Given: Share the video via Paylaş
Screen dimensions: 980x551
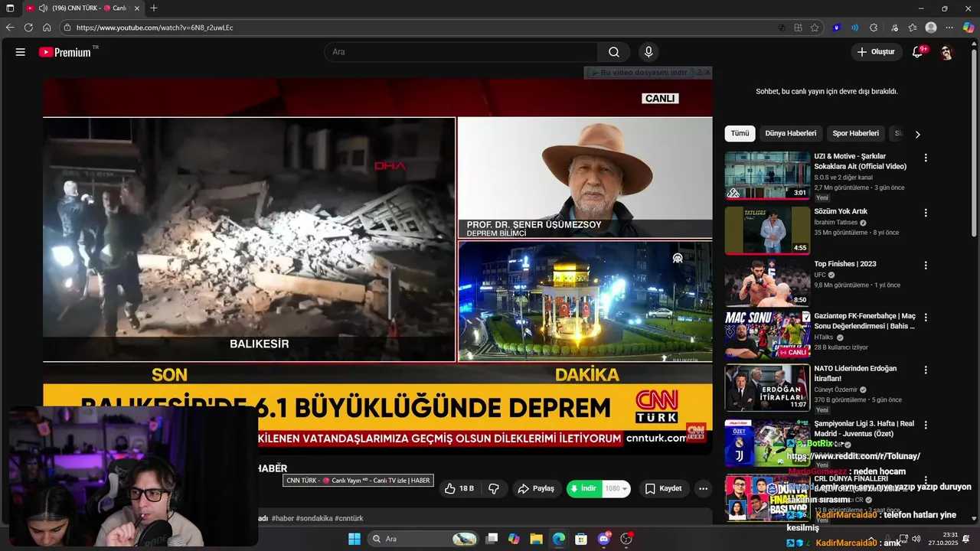Looking at the screenshot, I should click(536, 488).
